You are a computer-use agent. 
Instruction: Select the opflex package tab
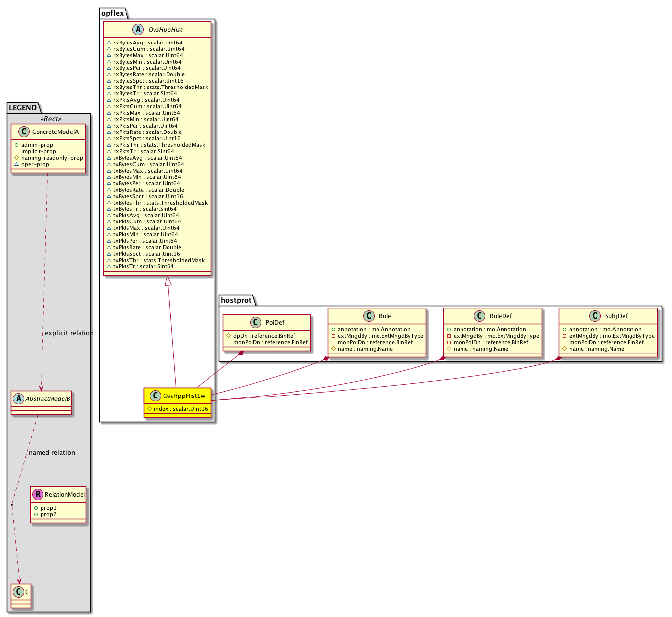[x=113, y=13]
